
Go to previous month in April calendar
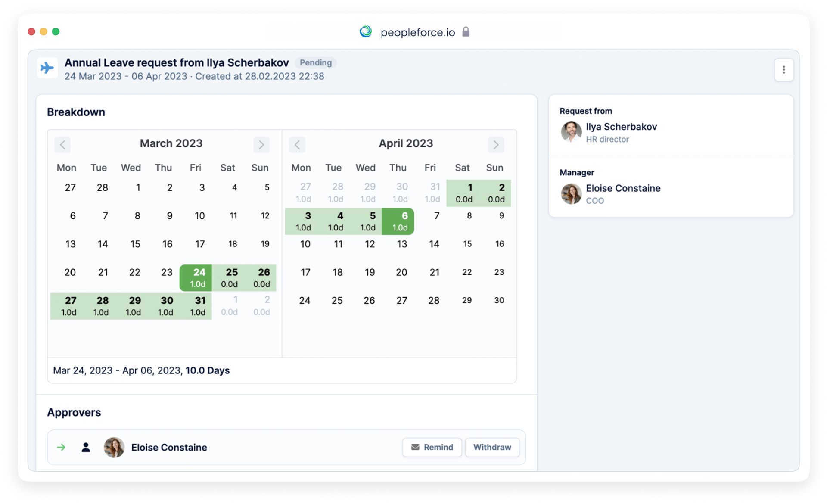click(297, 145)
